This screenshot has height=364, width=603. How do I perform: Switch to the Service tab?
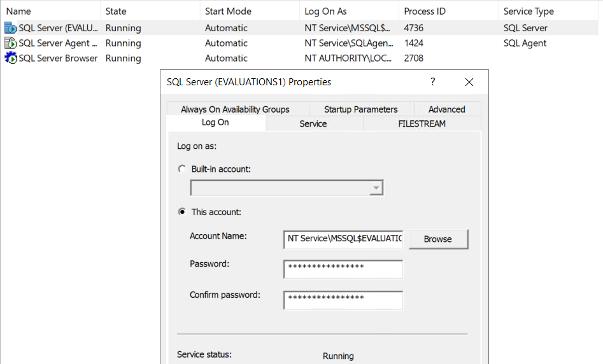pos(313,123)
